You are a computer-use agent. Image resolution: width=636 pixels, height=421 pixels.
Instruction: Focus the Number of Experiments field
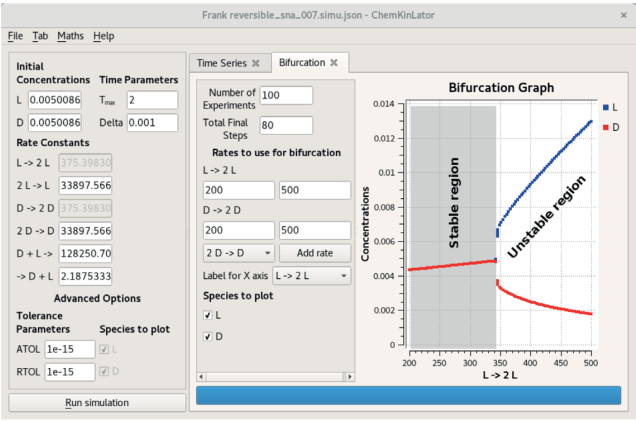(286, 95)
